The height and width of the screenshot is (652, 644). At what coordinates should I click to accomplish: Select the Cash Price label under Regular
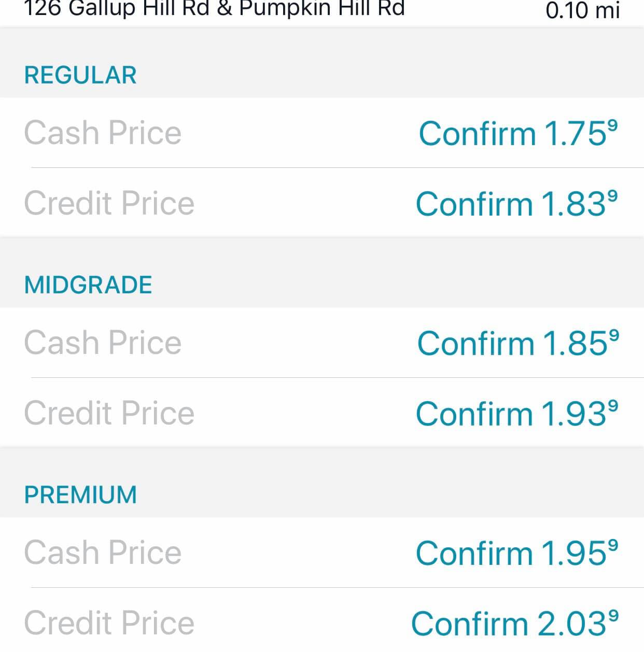tap(103, 133)
